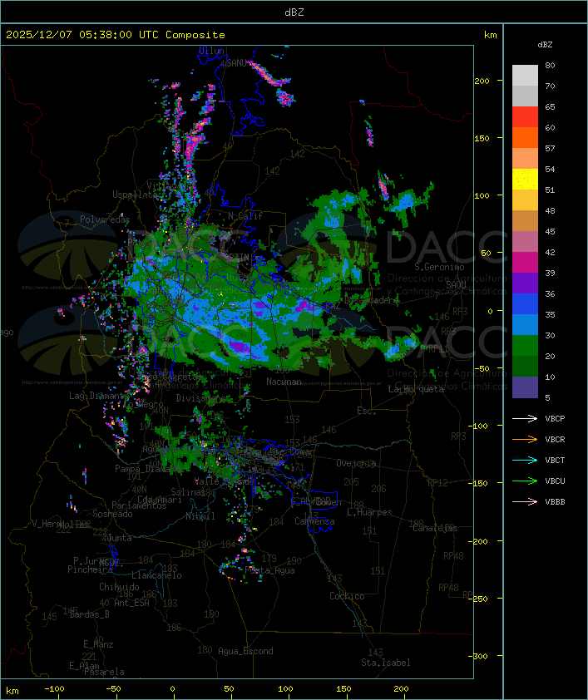Viewport: 588px width, 700px height.
Task: Click the 'E_Manz' map label
Action: [x=98, y=644]
